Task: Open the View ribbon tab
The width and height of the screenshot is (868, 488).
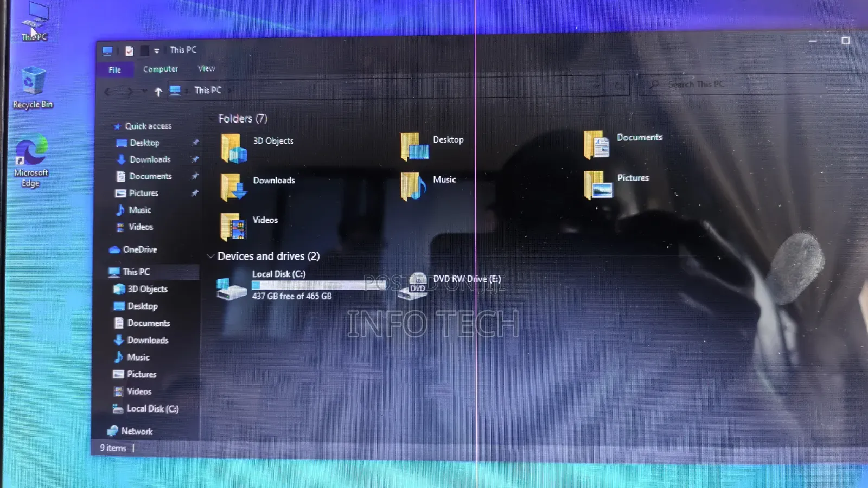Action: tap(206, 68)
